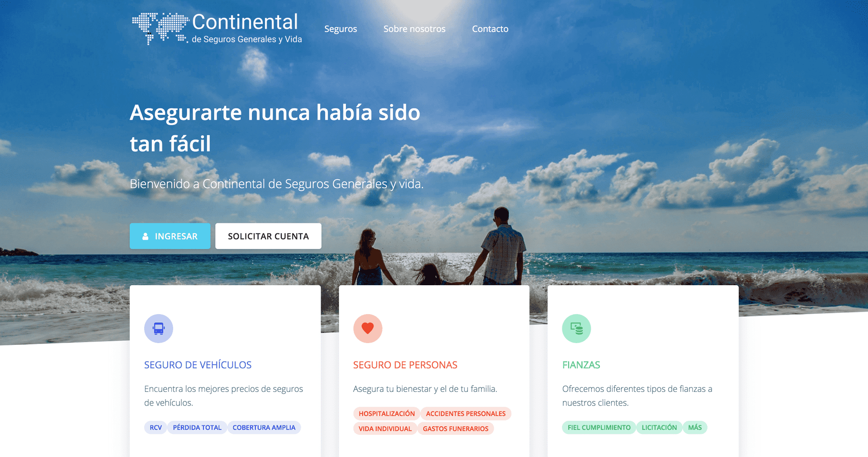The image size is (868, 457).
Task: Click 'de Seguros Generales y Vida' tagline
Action: coord(247,39)
